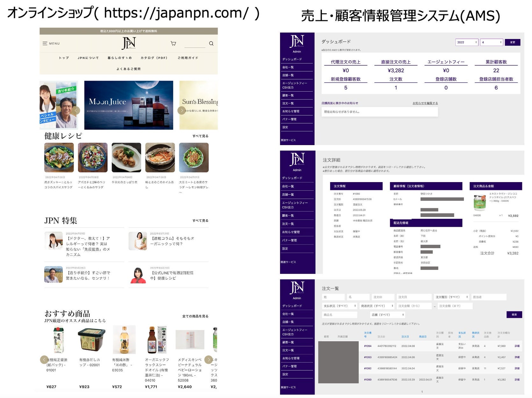
Task: Click the 直接注文の売上 value ¥3,282 on the dashboard
Action: [x=396, y=70]
